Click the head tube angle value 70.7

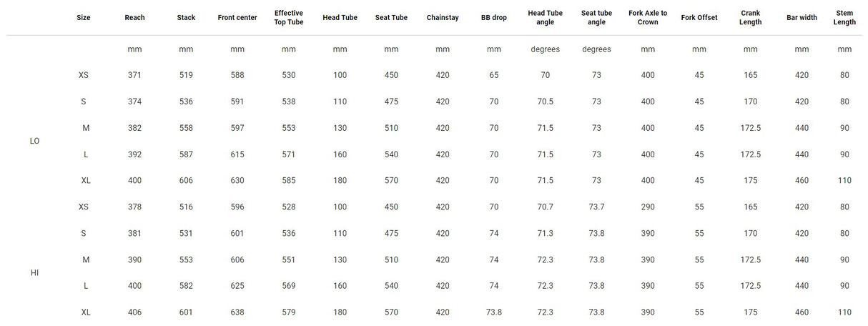coord(546,207)
